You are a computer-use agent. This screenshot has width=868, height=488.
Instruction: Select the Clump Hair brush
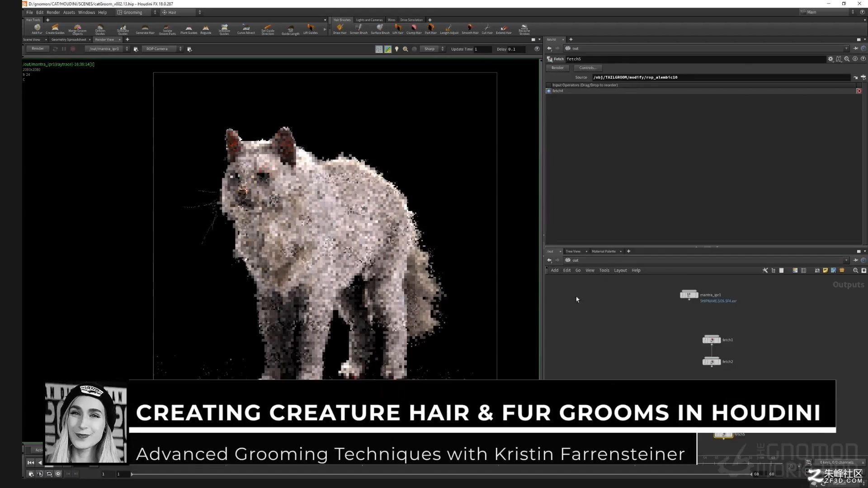(x=414, y=29)
